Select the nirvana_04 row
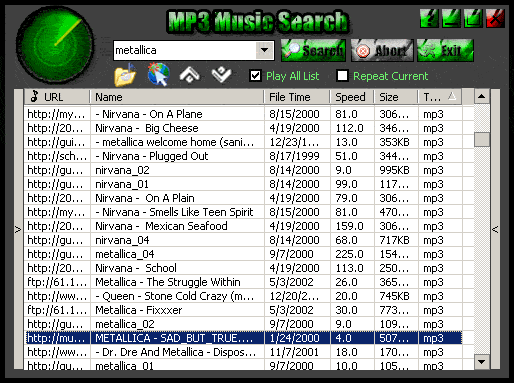Image resolution: width=514 pixels, height=383 pixels. point(243,240)
